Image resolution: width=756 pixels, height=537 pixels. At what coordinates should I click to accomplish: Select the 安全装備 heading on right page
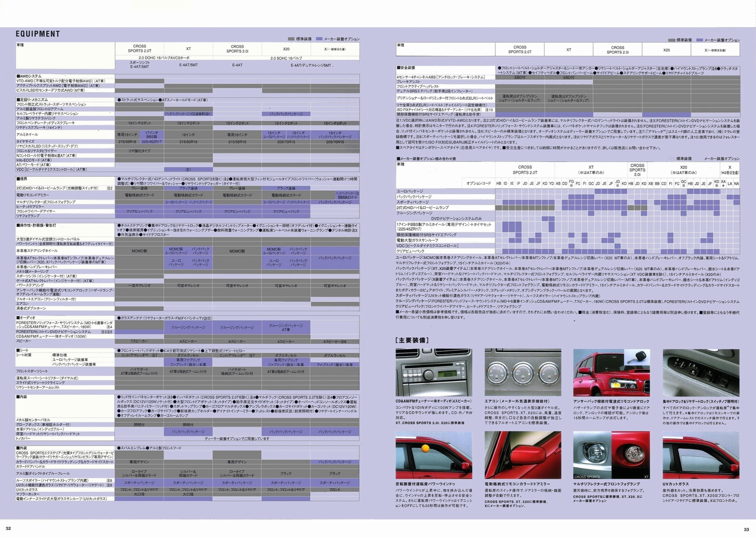[x=407, y=68]
